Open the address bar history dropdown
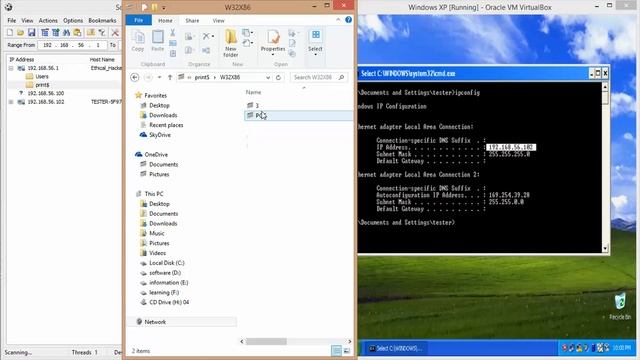 click(x=268, y=77)
